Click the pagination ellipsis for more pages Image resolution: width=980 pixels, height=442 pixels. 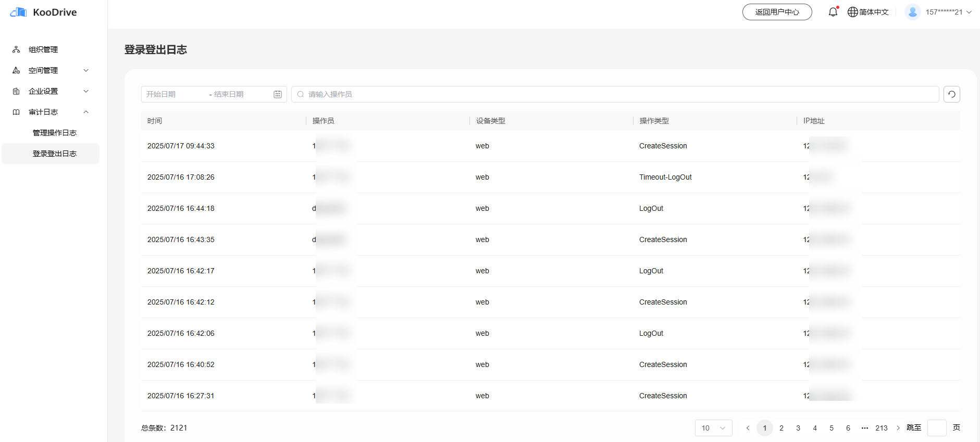point(865,428)
